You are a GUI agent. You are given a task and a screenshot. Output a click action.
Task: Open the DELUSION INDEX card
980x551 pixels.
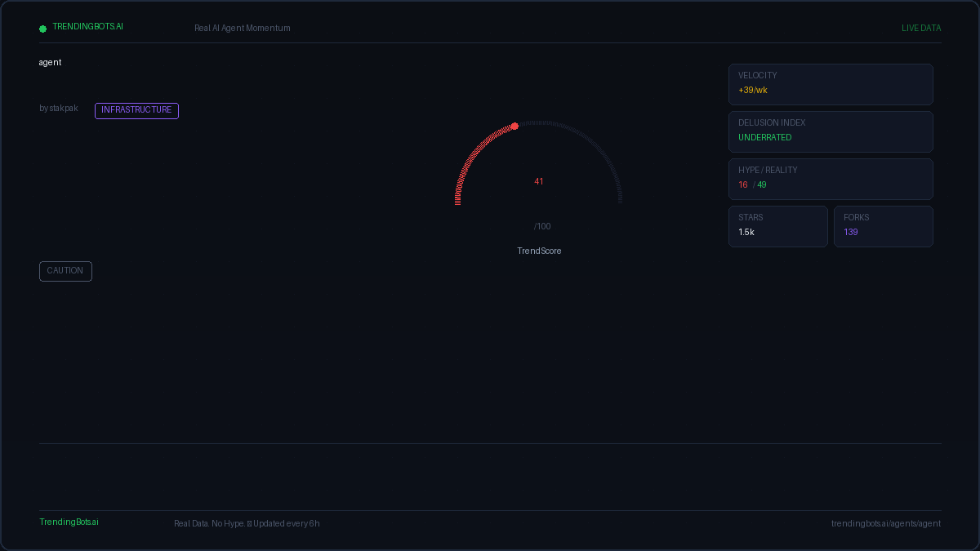point(831,131)
